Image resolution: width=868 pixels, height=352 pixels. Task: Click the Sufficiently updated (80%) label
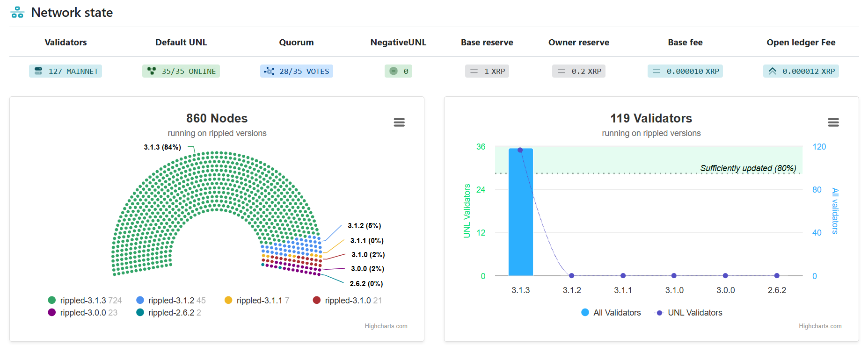[748, 168]
